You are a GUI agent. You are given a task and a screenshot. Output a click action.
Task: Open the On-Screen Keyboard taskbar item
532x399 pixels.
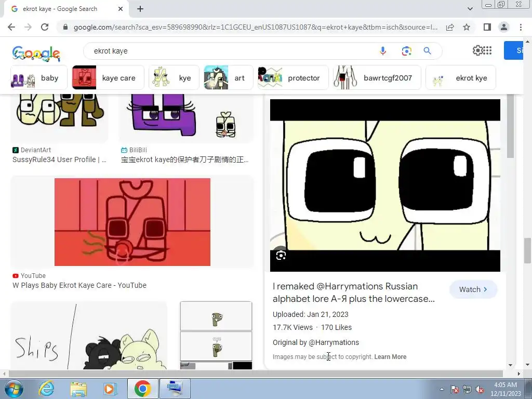(175, 389)
